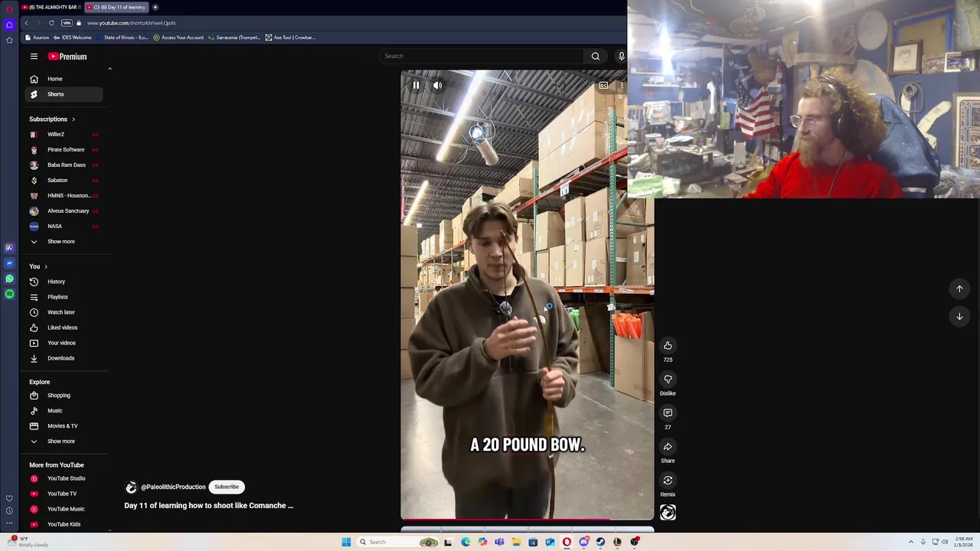The width and height of the screenshot is (980, 551).
Task: Expand the Subscriptions section
Action: [x=52, y=119]
